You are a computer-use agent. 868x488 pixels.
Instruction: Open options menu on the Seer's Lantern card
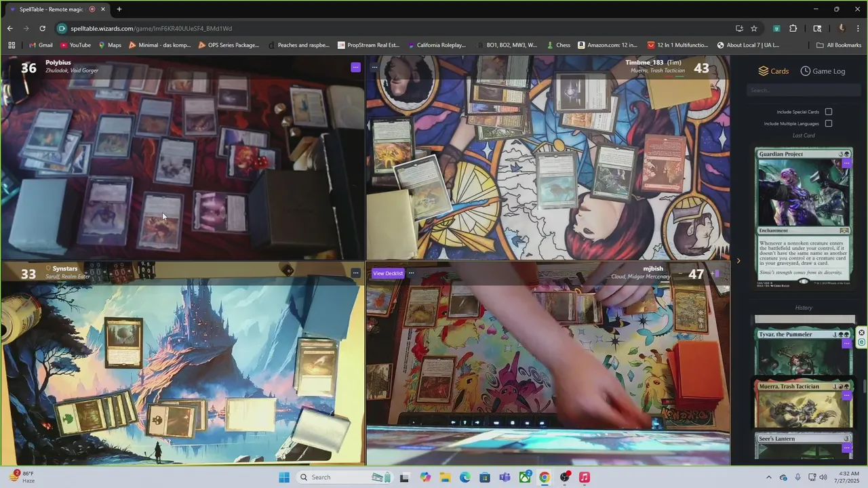point(846,448)
